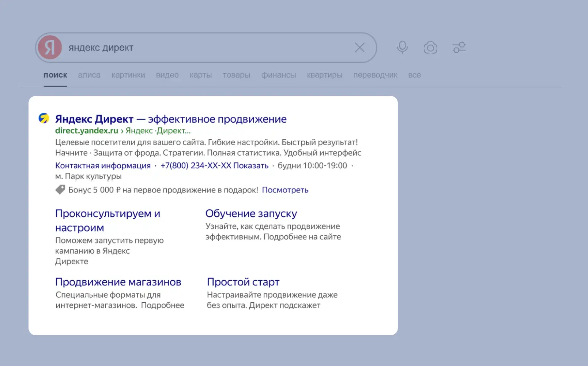Click the red Yandex logo in search bar
This screenshot has width=588, height=366.
[x=50, y=48]
